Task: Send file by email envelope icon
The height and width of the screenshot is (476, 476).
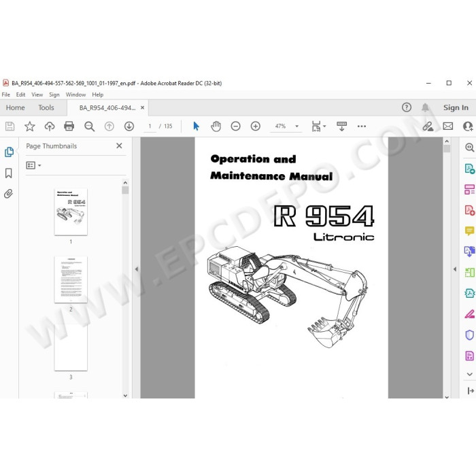Action: 447,126
